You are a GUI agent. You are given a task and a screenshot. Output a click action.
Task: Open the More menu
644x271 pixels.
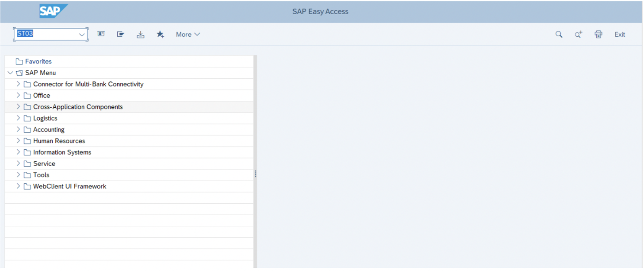coord(188,34)
